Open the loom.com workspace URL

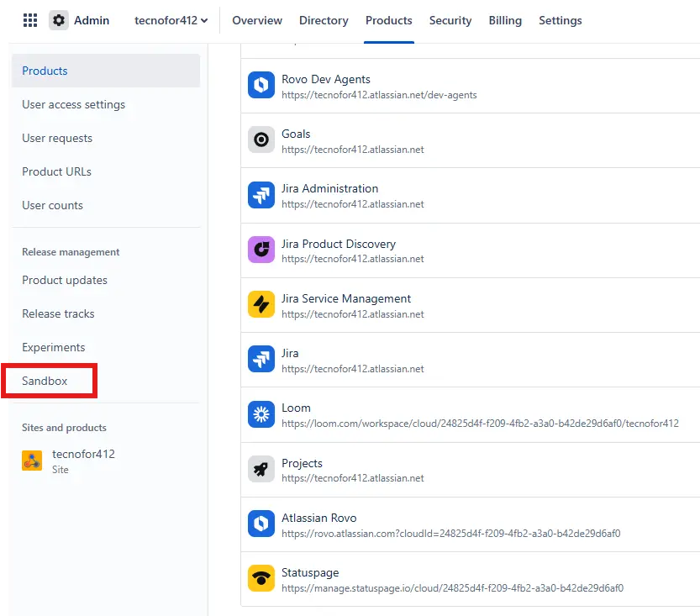(x=481, y=424)
